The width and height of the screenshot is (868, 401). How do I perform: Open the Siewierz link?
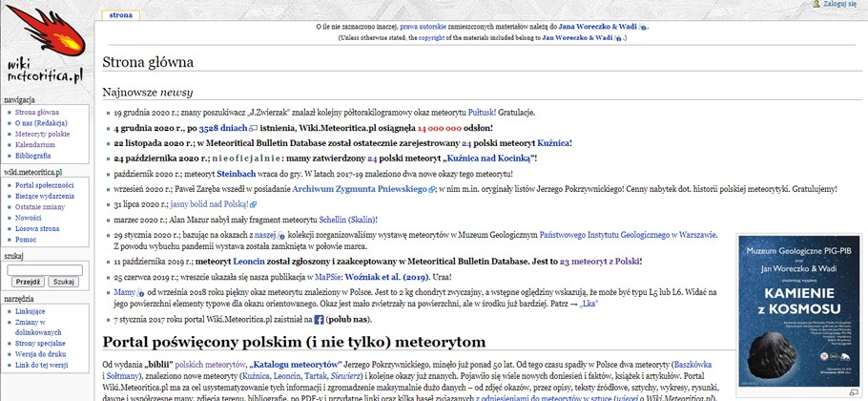click(345, 375)
